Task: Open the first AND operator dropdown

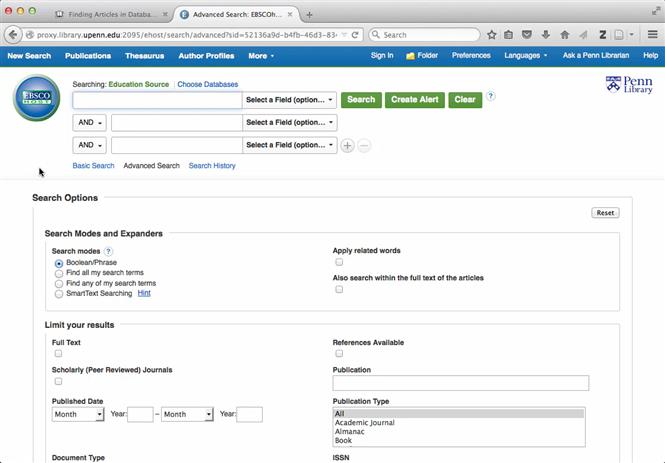Action: 89,123
